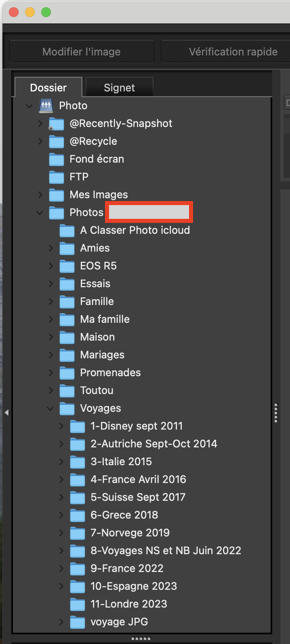Click the @Recently-Snapshot locked folder icon
290x644 pixels.
(x=56, y=124)
